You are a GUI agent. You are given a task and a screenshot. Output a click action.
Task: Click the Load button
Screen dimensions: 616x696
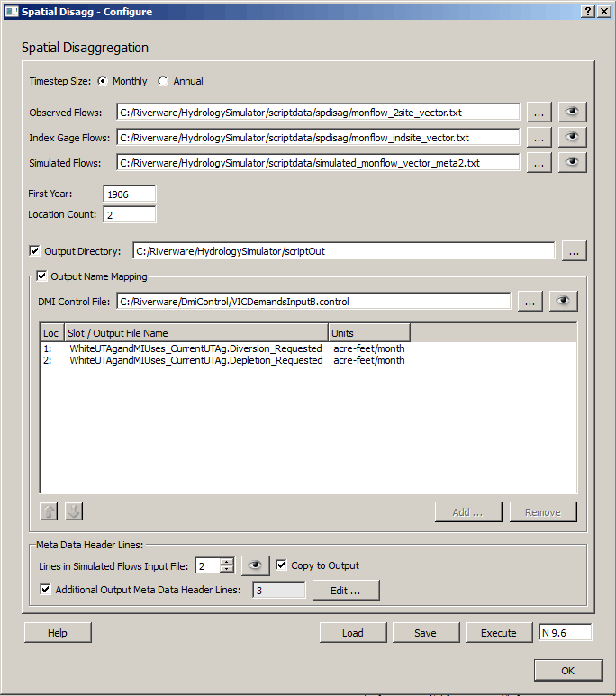point(353,633)
